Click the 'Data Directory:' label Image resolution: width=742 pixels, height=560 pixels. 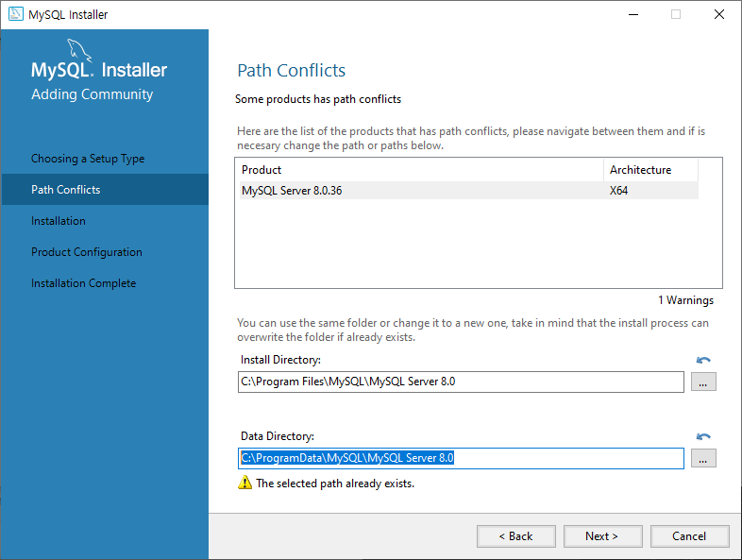(278, 436)
